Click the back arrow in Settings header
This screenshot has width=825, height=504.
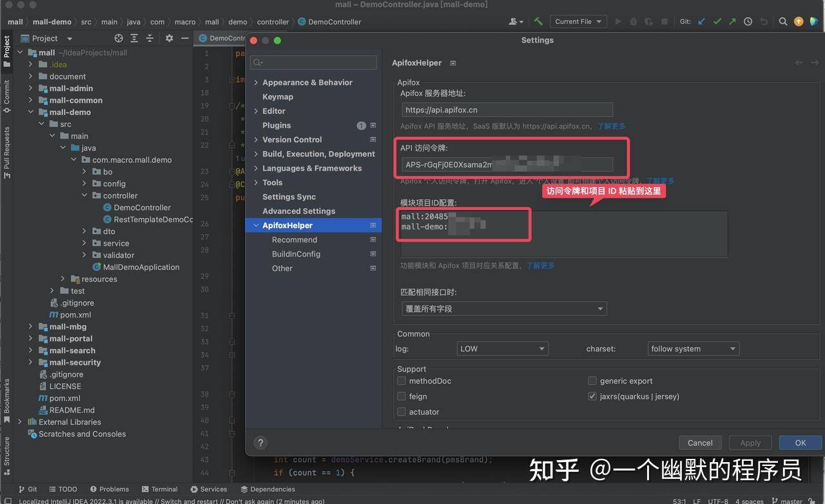[799, 63]
